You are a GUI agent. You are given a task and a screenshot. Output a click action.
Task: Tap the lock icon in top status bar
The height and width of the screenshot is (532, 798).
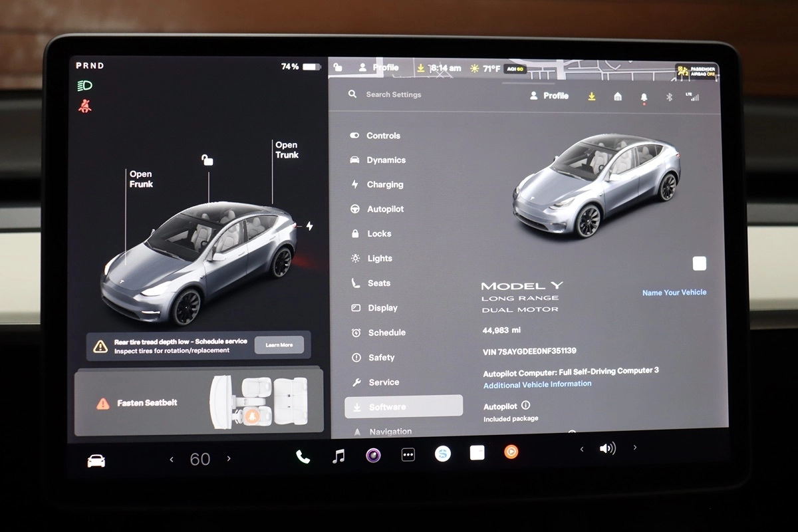338,67
